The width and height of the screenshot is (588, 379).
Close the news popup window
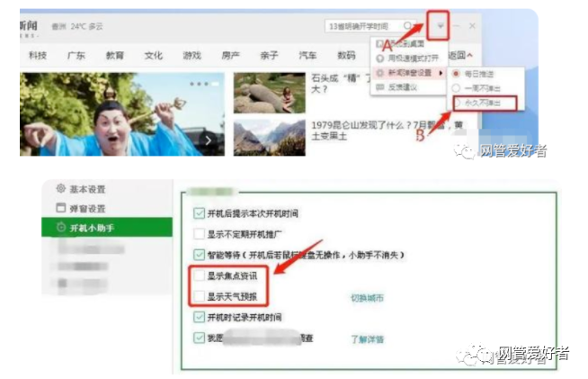[x=472, y=25]
